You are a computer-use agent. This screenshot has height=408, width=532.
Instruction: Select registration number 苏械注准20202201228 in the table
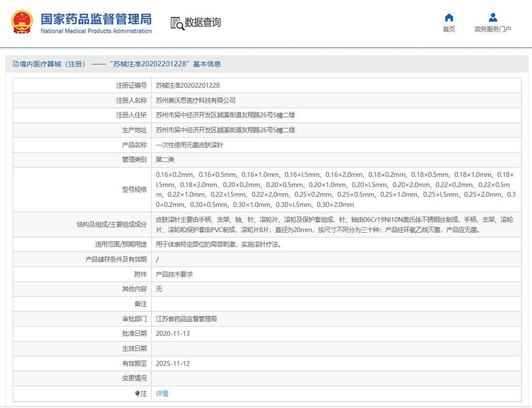click(x=188, y=85)
